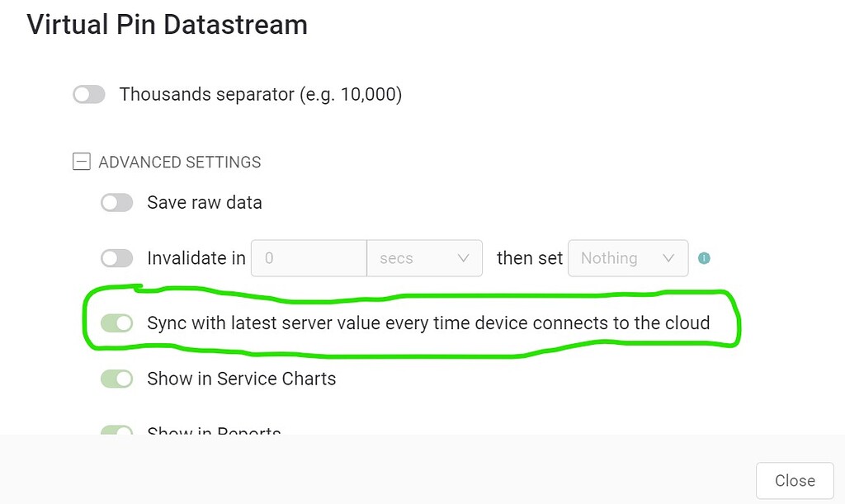Click the chevron arrow in the Nothing dropdown
Screen dimensions: 845x504
click(x=668, y=258)
